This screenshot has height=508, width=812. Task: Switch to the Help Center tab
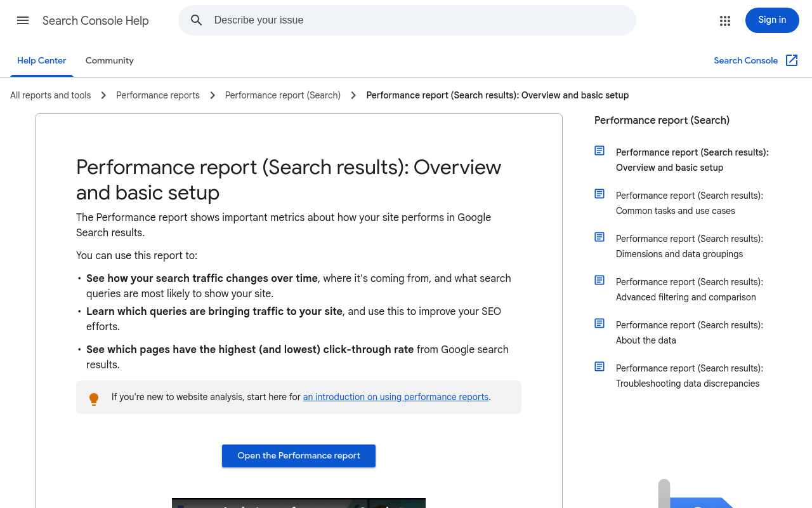click(42, 61)
